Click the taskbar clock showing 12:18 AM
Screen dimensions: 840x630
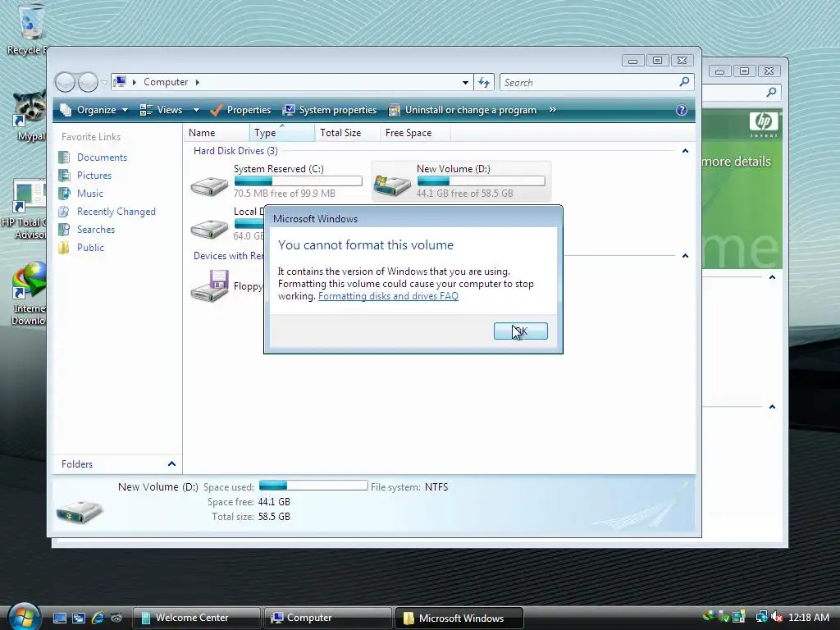(808, 618)
